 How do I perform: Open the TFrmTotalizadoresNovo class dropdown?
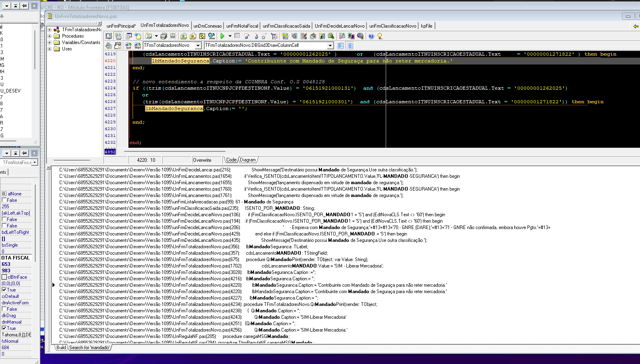pos(198,46)
